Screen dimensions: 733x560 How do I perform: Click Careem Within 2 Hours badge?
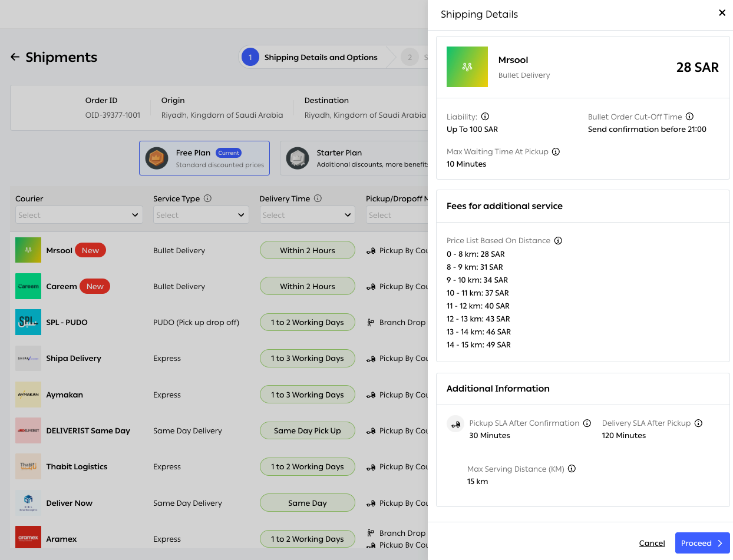[x=308, y=286]
